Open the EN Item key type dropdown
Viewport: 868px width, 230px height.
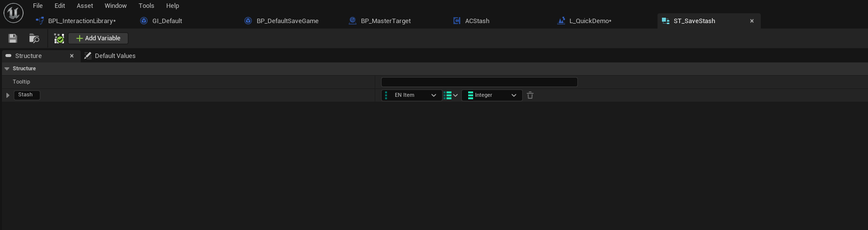tap(411, 95)
